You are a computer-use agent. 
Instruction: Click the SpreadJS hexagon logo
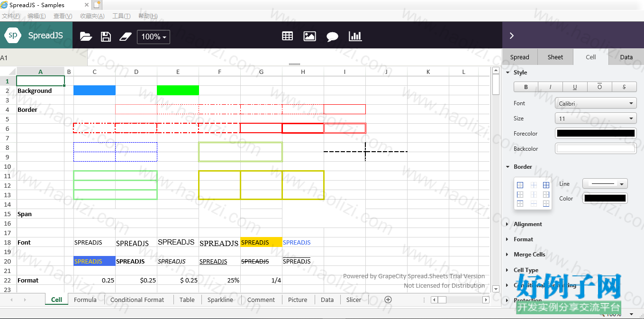(x=13, y=35)
